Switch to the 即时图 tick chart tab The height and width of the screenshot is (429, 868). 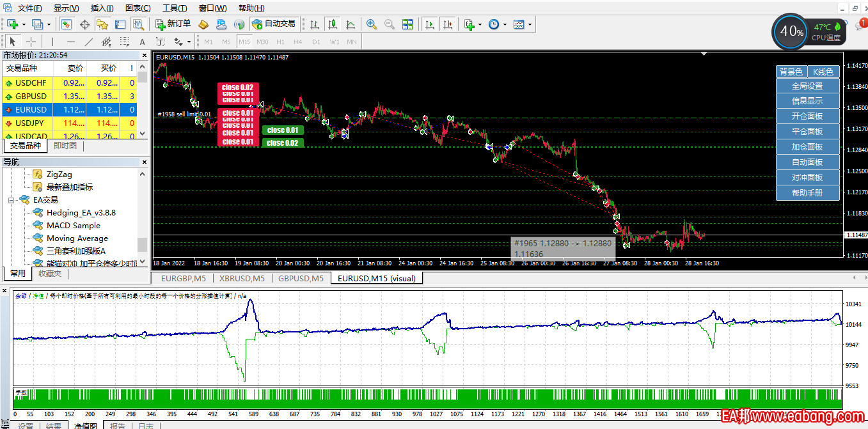tap(65, 146)
